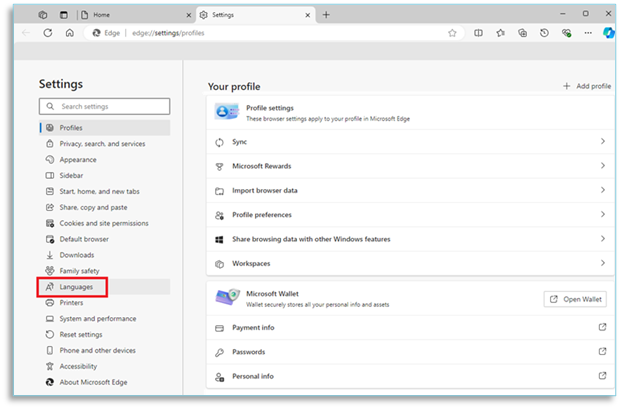Open the History toolbar icon
621x409 pixels.
[544, 33]
